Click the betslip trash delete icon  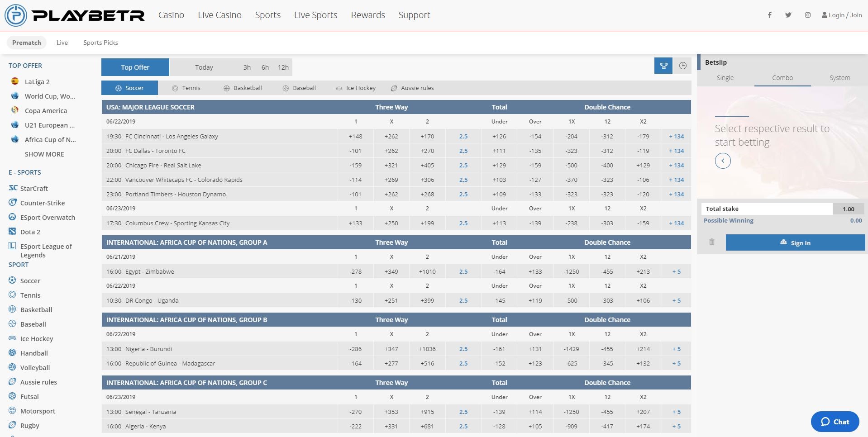[712, 242]
